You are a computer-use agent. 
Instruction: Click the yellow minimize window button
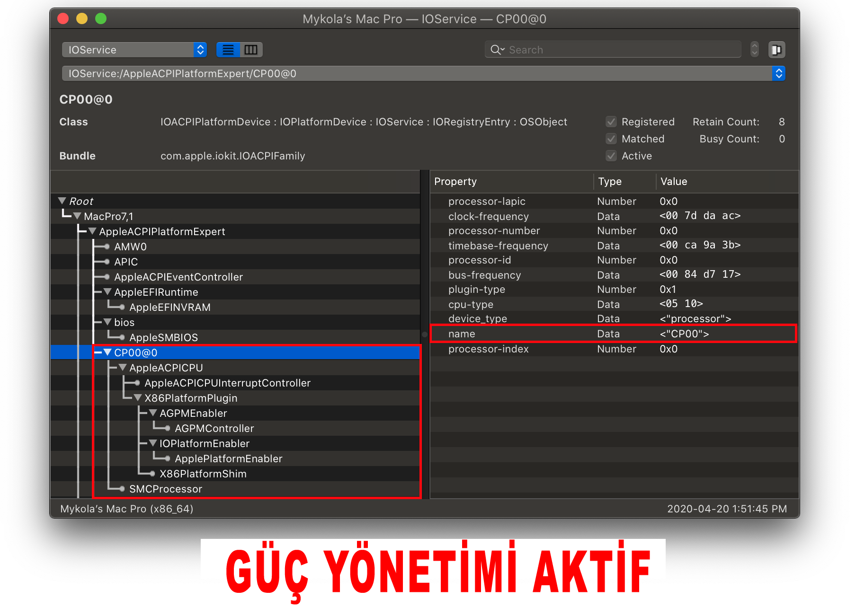pyautogui.click(x=82, y=19)
